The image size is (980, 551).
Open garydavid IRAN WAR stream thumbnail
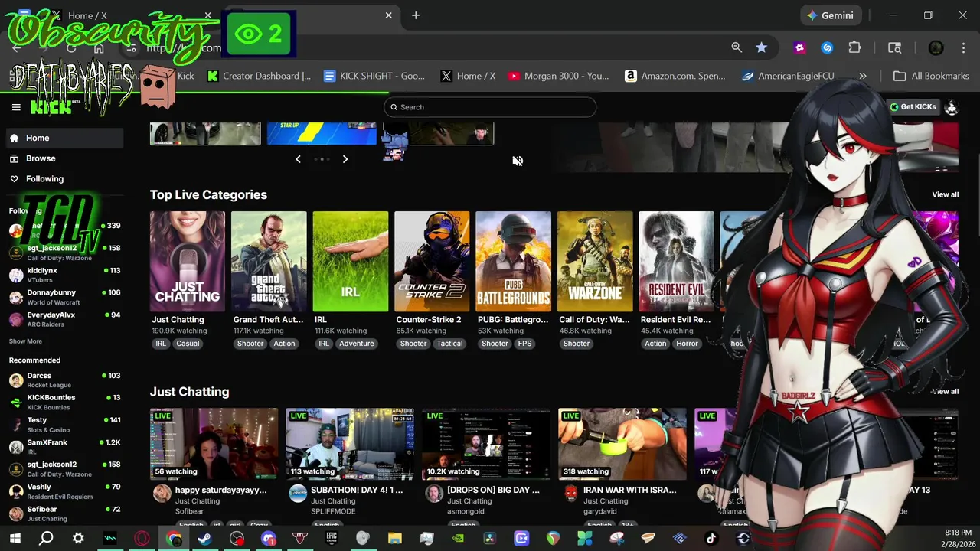coord(622,444)
